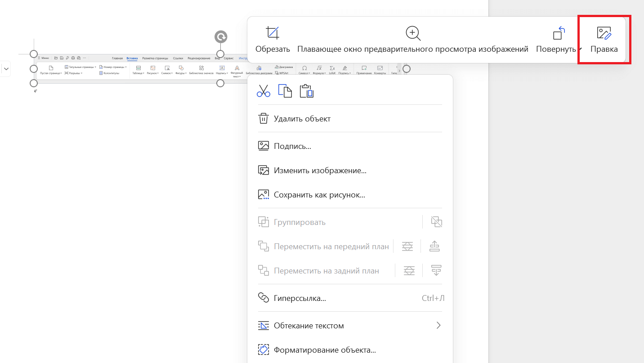Select the Обрезать crop icon
This screenshot has width=644, height=363.
[x=273, y=33]
